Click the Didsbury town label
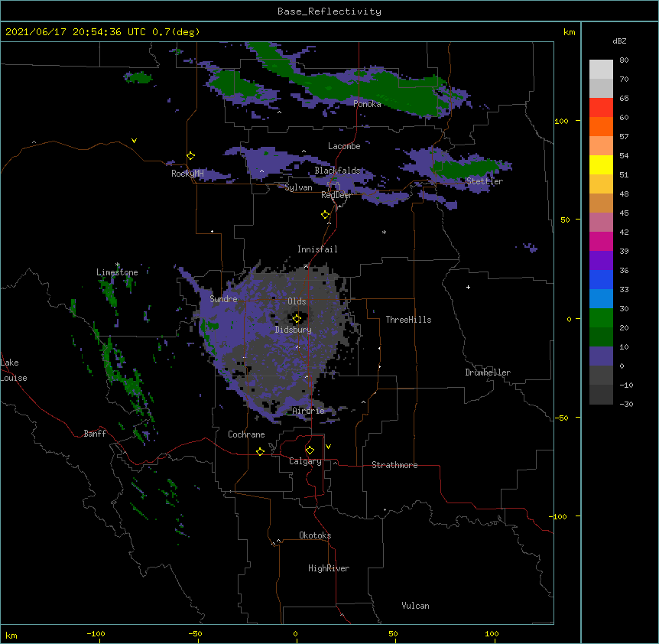659x644 pixels. point(294,330)
